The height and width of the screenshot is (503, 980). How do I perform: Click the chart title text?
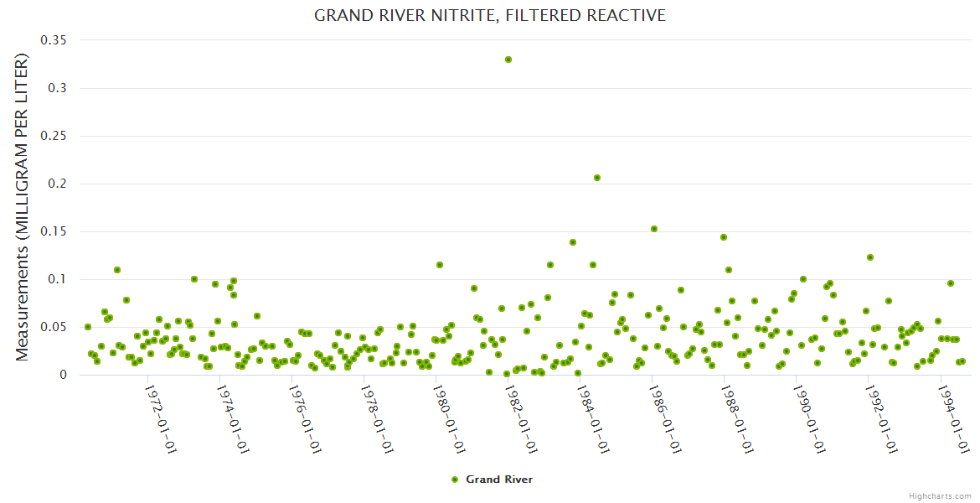click(490, 16)
